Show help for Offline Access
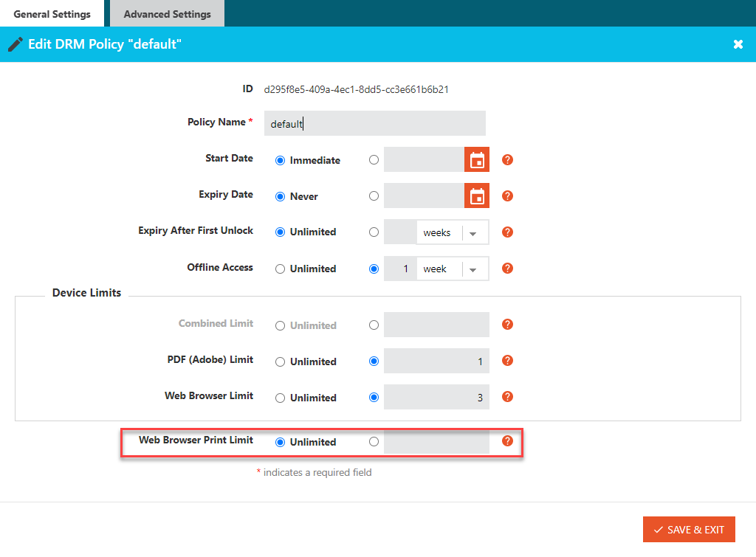Viewport: 756px width, 557px height. [x=507, y=269]
